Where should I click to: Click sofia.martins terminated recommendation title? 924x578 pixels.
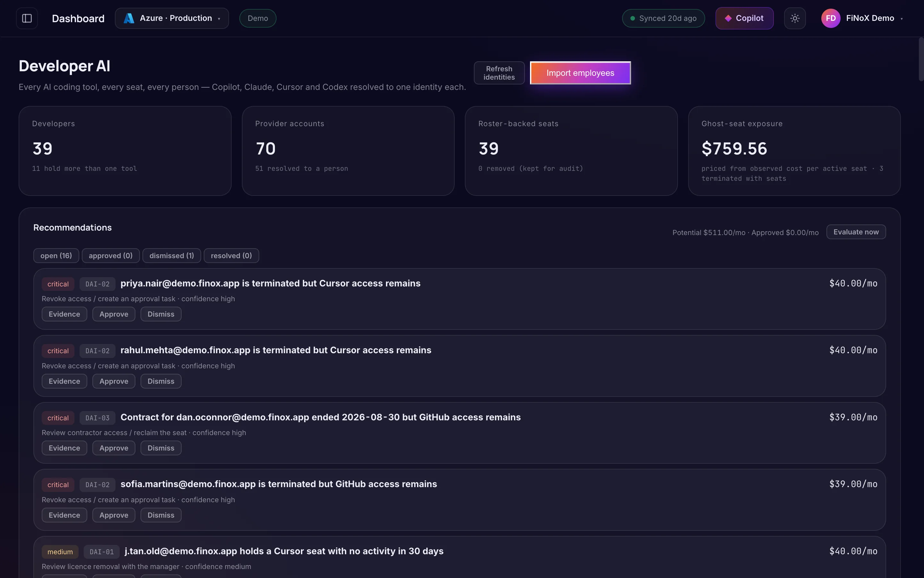(x=279, y=484)
